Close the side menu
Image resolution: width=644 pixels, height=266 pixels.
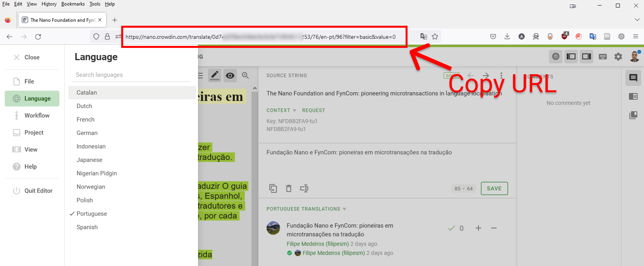(x=32, y=57)
